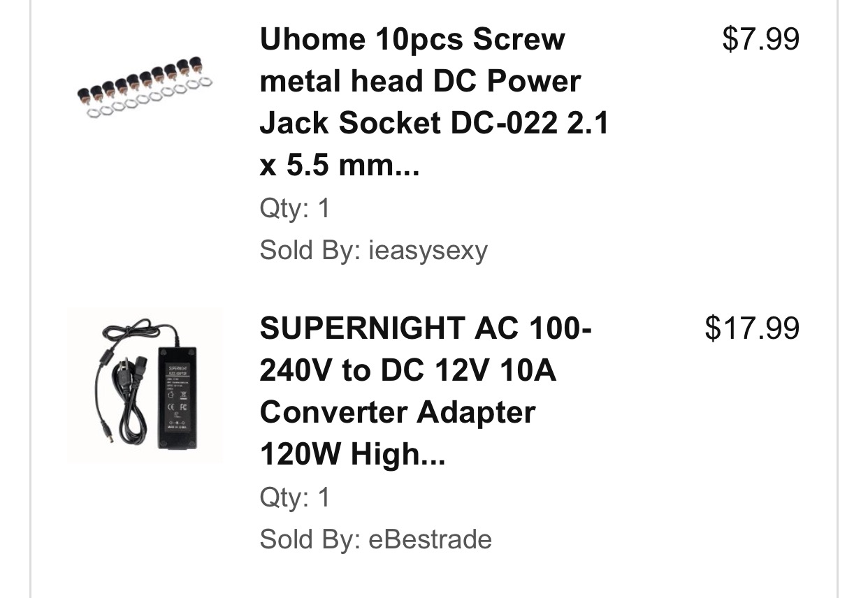Click the $7.99 price of the Uhome item
The width and height of the screenshot is (868, 598).
(x=761, y=38)
